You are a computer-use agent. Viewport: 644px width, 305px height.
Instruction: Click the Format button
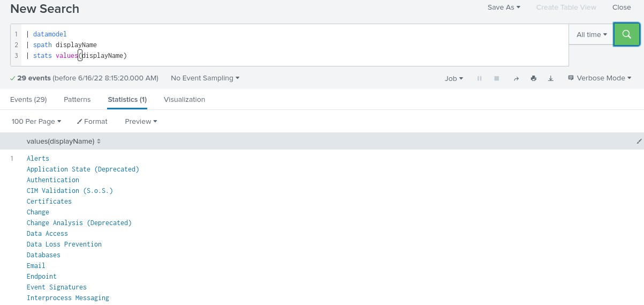[92, 122]
